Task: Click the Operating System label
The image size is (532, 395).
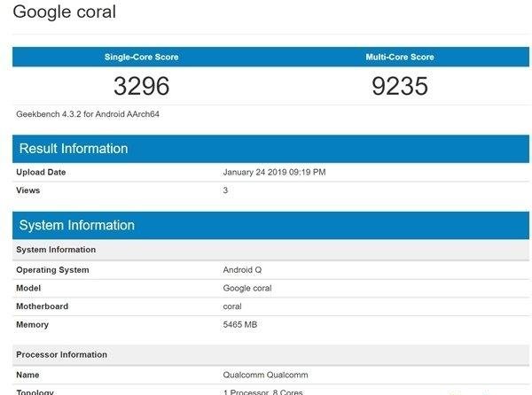Action: tap(52, 270)
